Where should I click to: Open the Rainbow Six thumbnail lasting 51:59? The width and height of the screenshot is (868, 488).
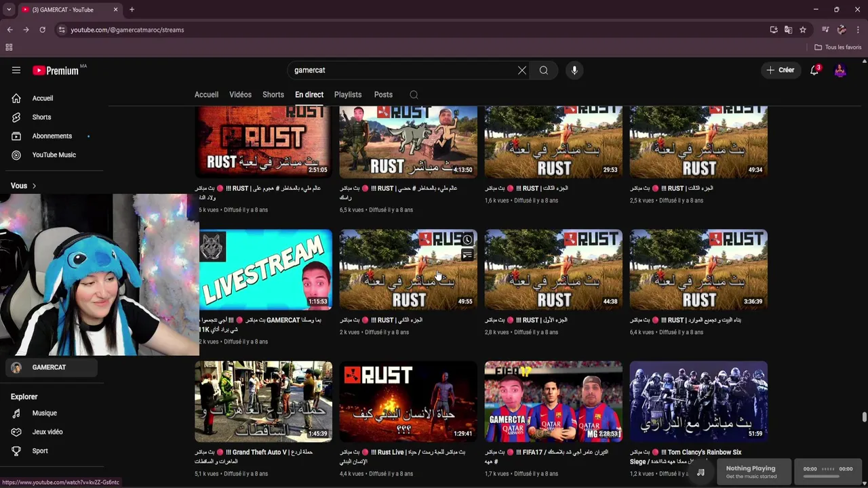click(698, 402)
